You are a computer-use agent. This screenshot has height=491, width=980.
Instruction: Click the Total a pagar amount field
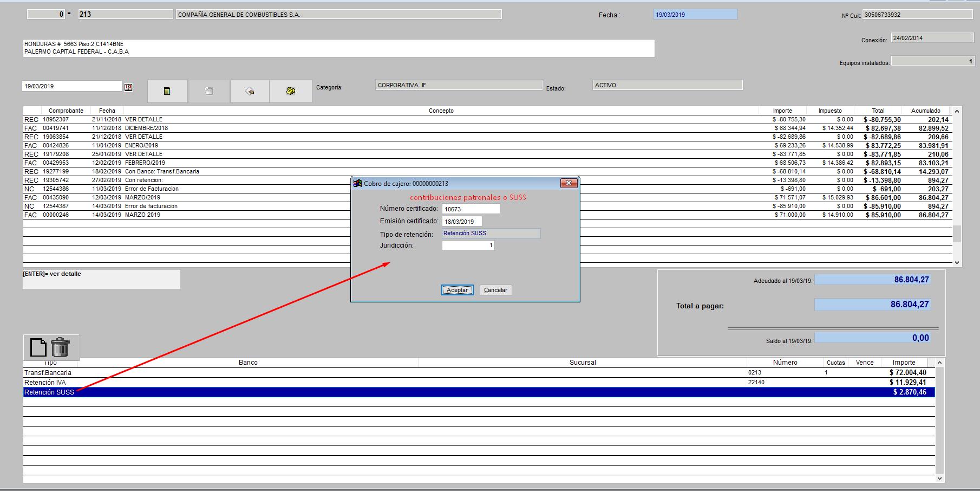tap(872, 305)
